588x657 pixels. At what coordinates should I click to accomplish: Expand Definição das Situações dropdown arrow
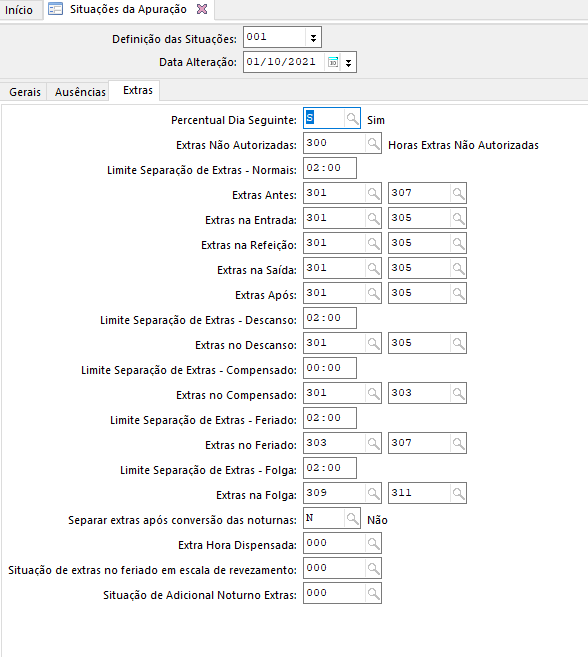(313, 38)
